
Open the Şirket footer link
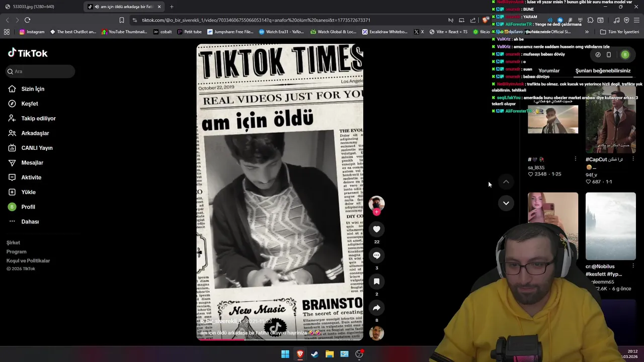(x=13, y=243)
